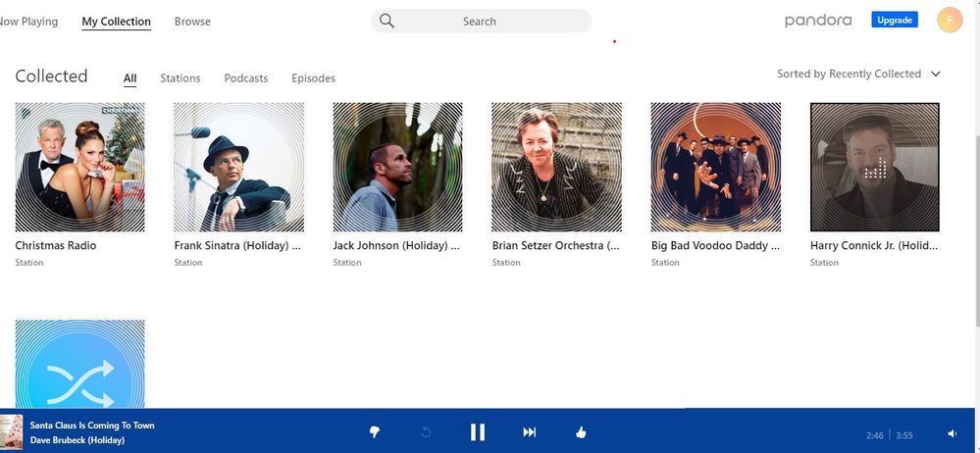Skip to the next track
This screenshot has width=980, height=453.
click(530, 431)
